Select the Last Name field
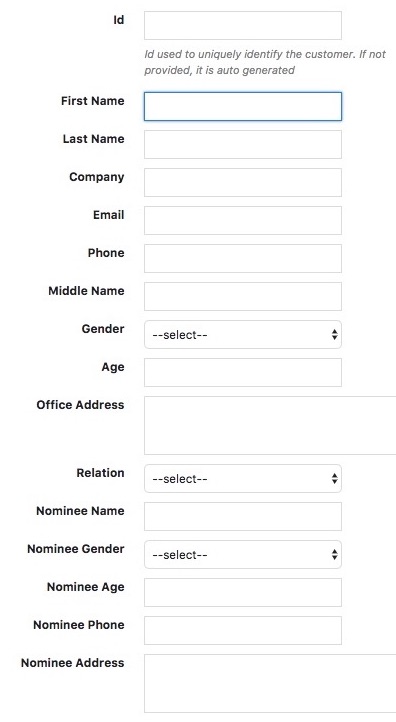This screenshot has width=396, height=722. tap(243, 145)
